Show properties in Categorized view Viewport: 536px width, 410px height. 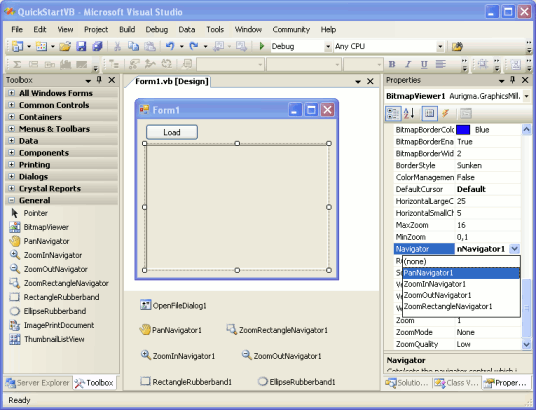393,114
